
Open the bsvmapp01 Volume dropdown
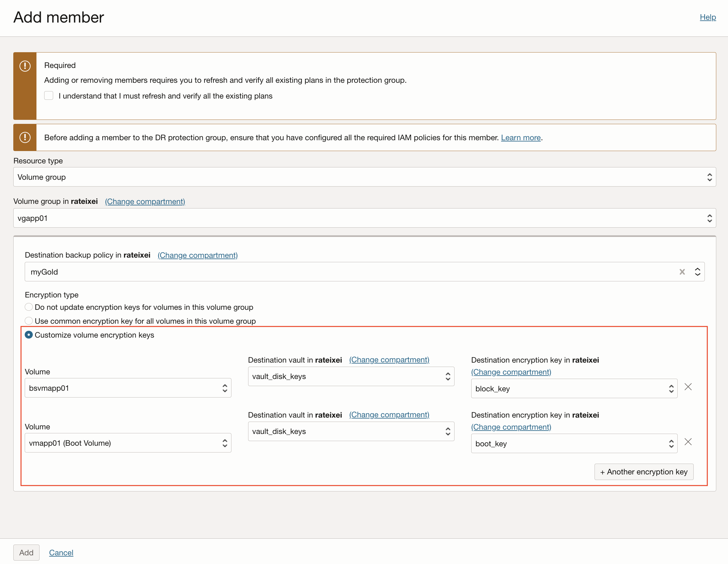click(x=128, y=388)
